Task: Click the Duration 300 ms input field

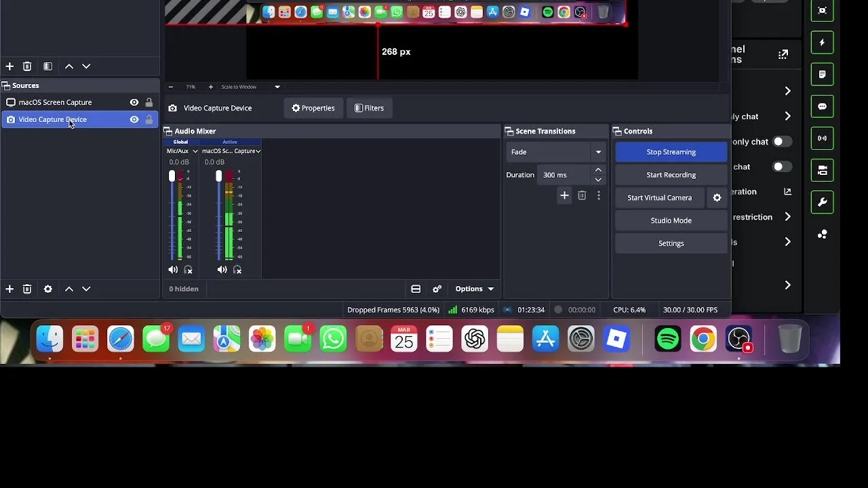Action: click(x=566, y=175)
